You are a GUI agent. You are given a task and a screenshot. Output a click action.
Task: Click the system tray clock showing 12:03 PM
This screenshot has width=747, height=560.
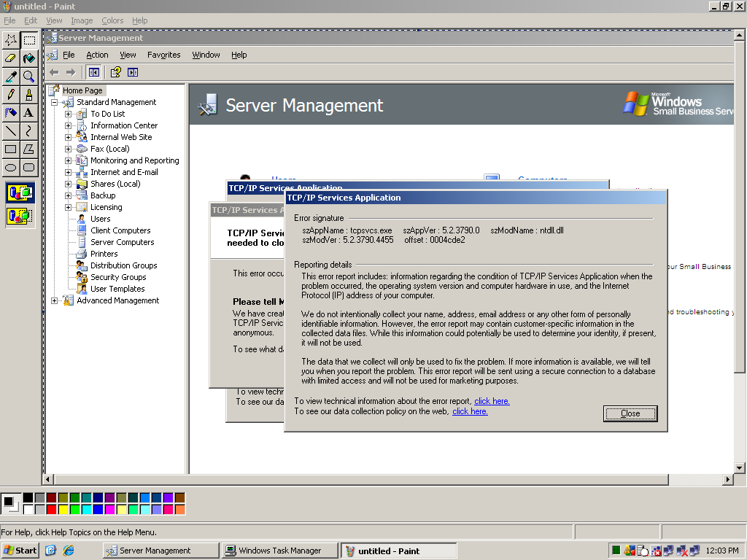coord(722,551)
